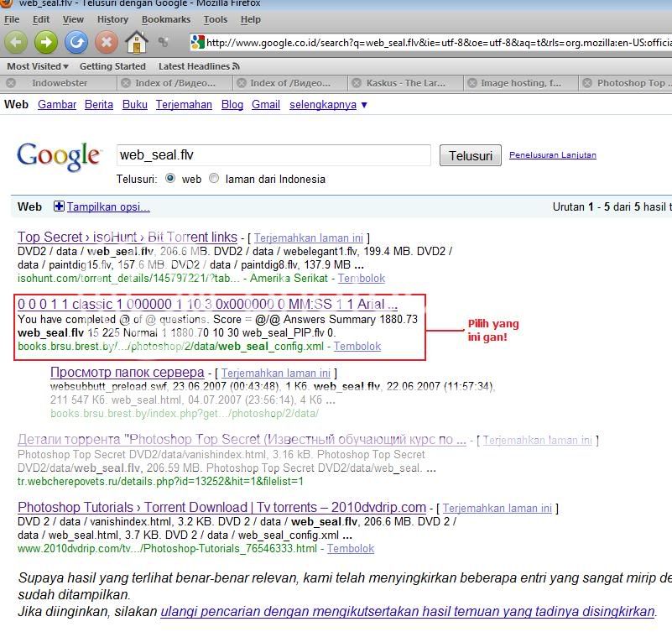Reload the page with the blue Refresh button
Viewport: 672px width, 632px height.
pyautogui.click(x=76, y=42)
